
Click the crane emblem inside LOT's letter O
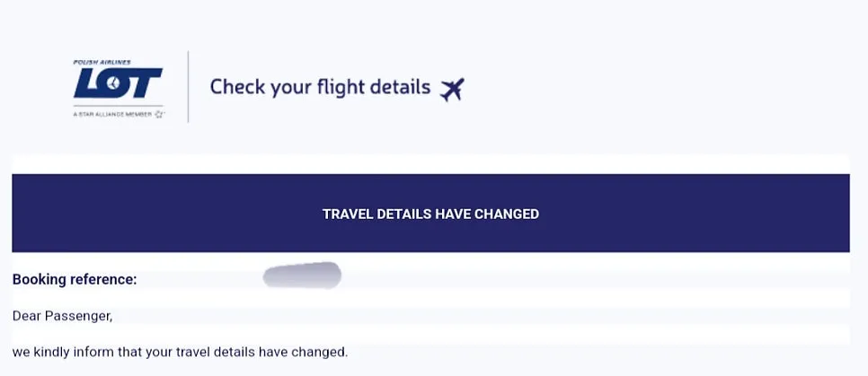(x=113, y=83)
